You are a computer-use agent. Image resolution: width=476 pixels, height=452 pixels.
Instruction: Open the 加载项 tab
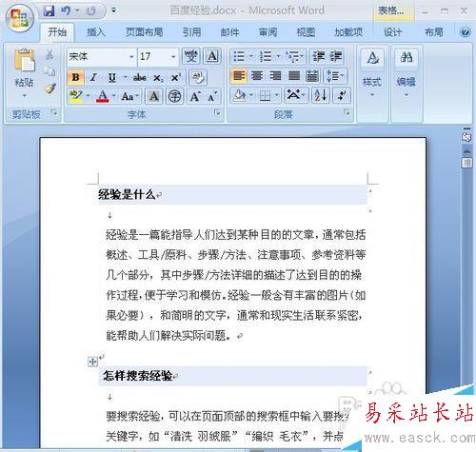(348, 32)
